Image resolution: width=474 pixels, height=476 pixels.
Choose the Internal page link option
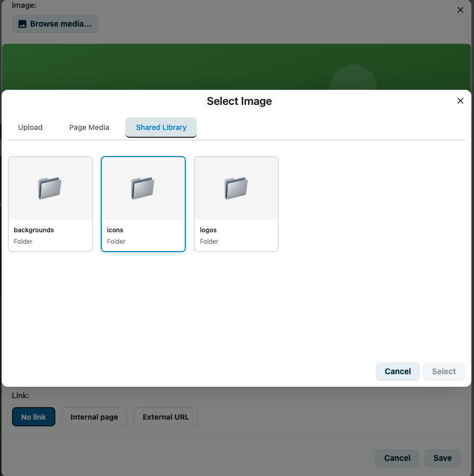click(x=94, y=417)
